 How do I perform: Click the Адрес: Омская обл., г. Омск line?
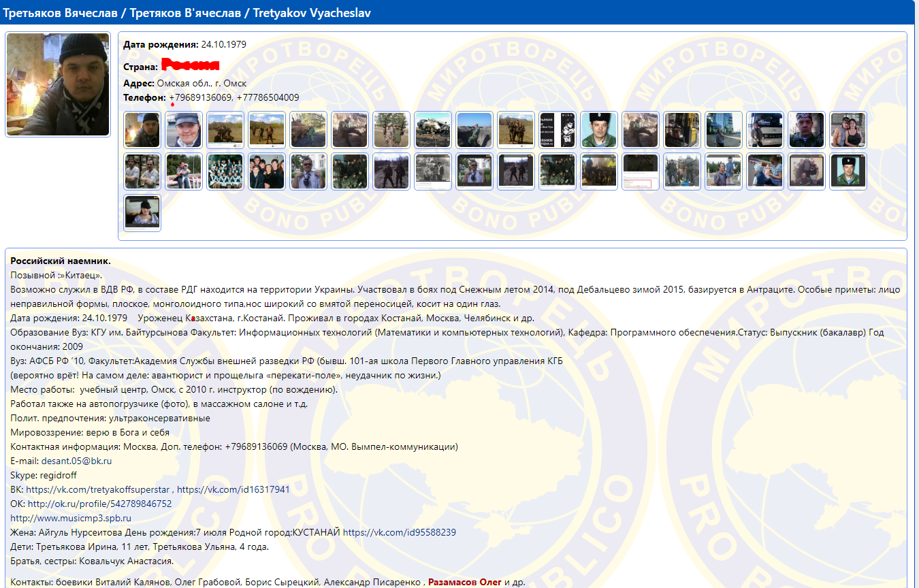[x=184, y=84]
